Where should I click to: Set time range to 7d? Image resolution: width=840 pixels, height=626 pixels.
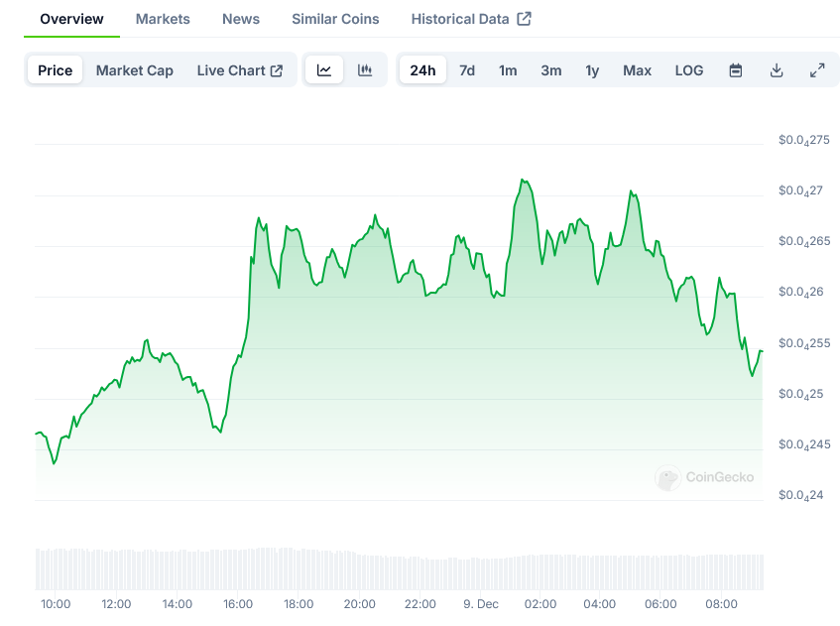[x=466, y=70]
